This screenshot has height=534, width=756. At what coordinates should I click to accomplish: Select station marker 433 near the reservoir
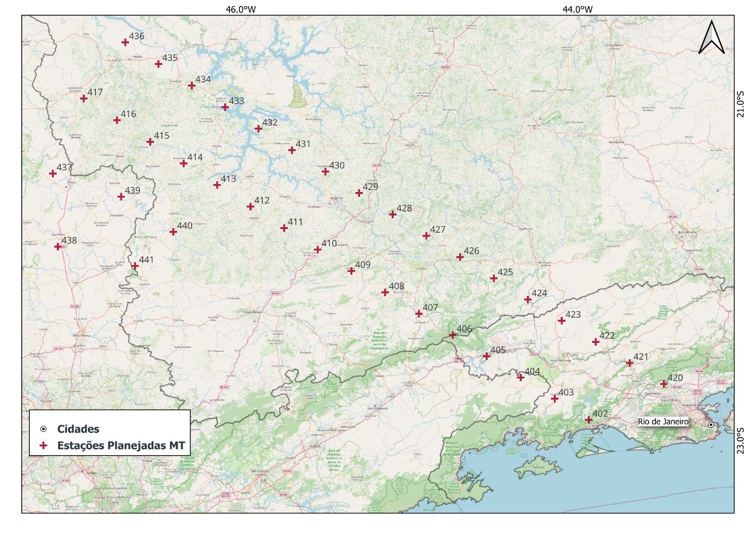(x=224, y=107)
